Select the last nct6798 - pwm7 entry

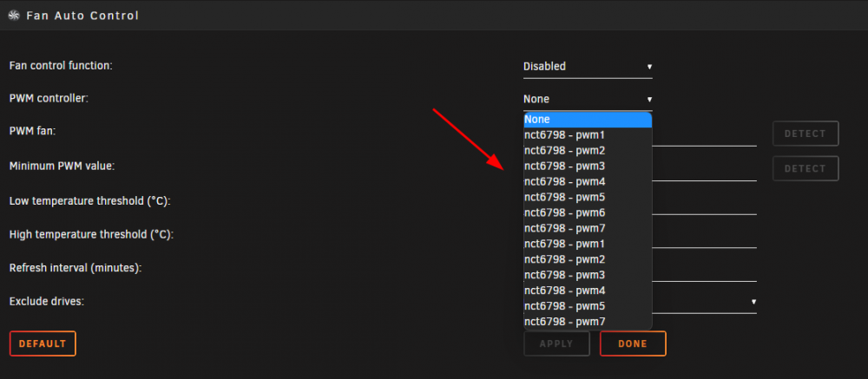click(x=588, y=322)
